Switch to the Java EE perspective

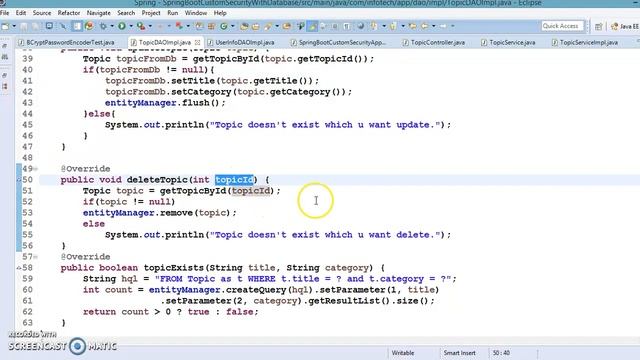tap(624, 27)
